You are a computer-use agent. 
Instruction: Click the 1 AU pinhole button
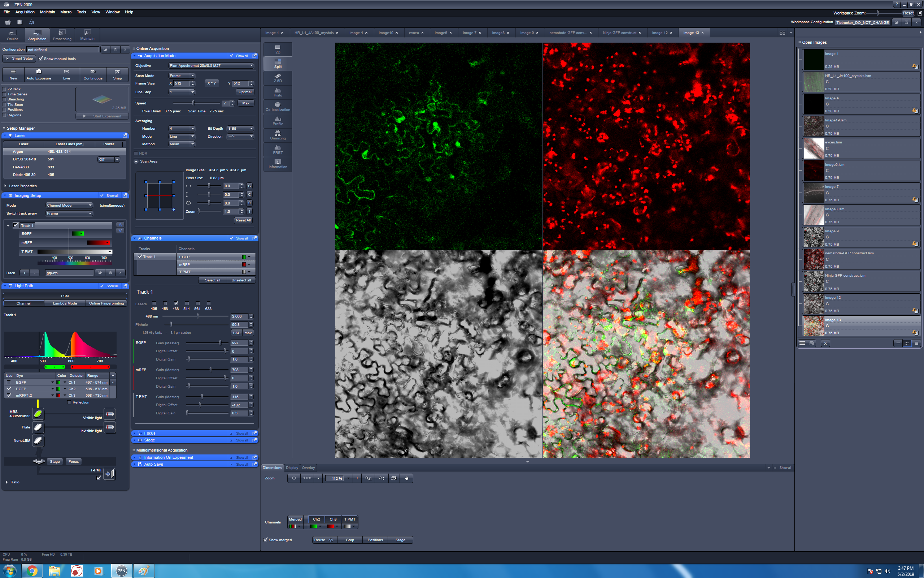[x=236, y=333]
